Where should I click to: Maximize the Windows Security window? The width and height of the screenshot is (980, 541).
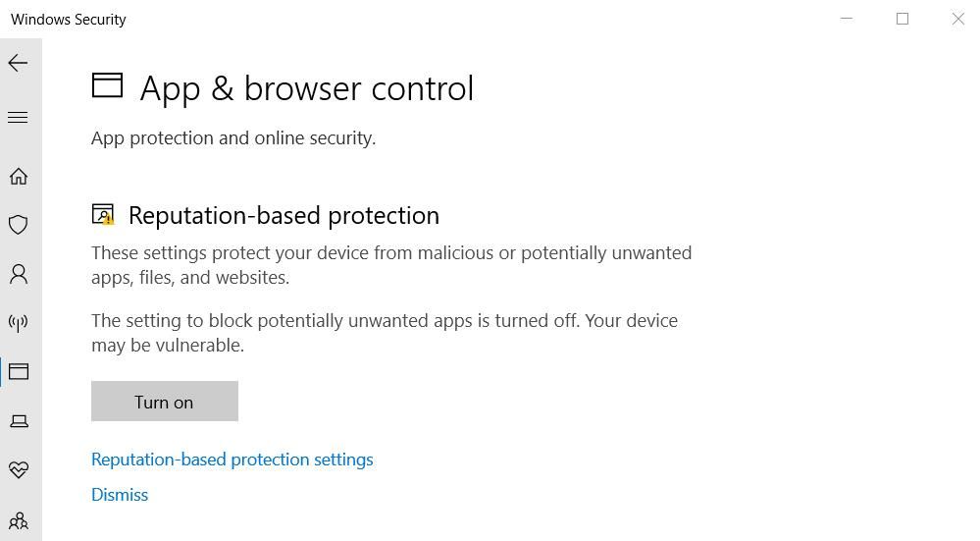tap(903, 19)
